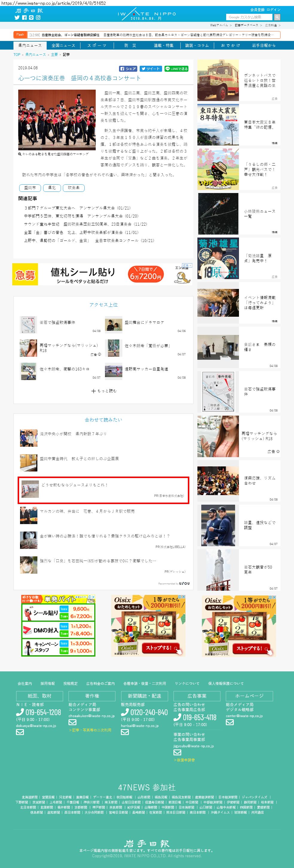The image size is (294, 868).
Task: Open the LINE icon in header
Action: tap(31, 18)
